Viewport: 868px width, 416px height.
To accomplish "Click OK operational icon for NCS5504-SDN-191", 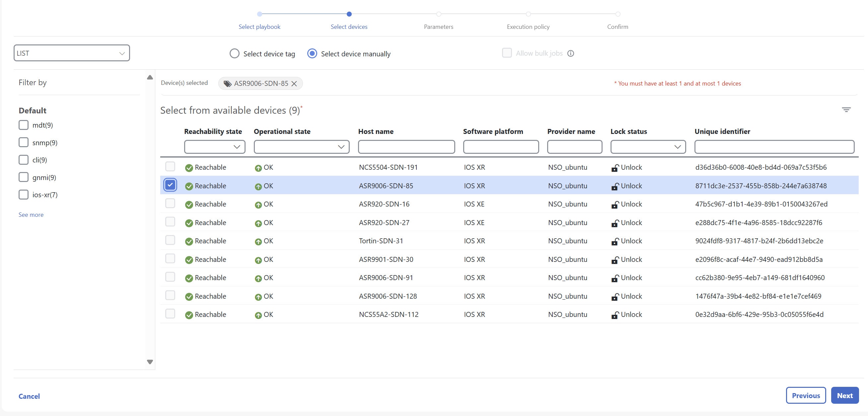I will click(258, 168).
